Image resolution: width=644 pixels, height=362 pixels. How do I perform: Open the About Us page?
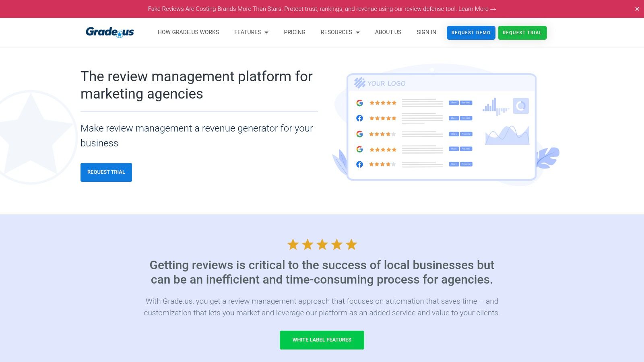click(x=388, y=32)
